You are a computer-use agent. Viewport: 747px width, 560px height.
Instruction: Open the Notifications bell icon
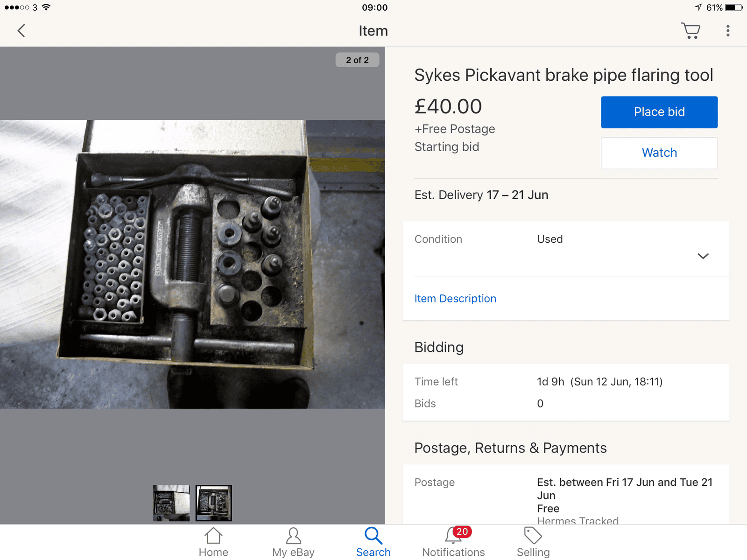(x=453, y=536)
